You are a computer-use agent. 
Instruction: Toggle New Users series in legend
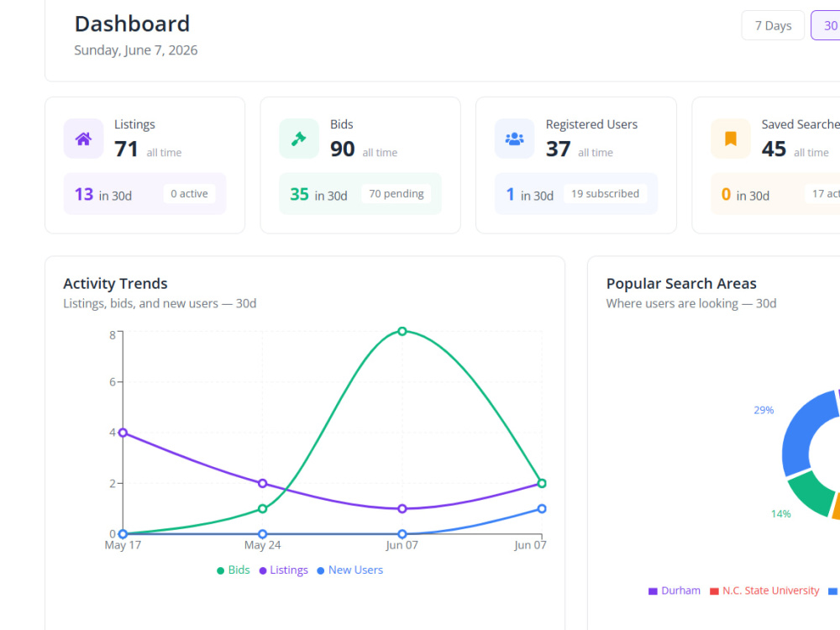349,570
